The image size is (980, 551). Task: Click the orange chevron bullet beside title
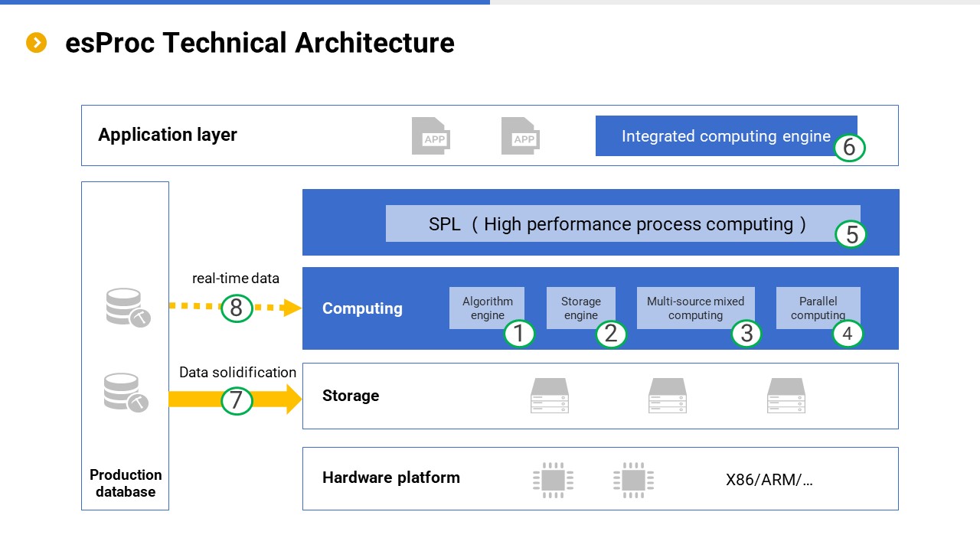37,43
